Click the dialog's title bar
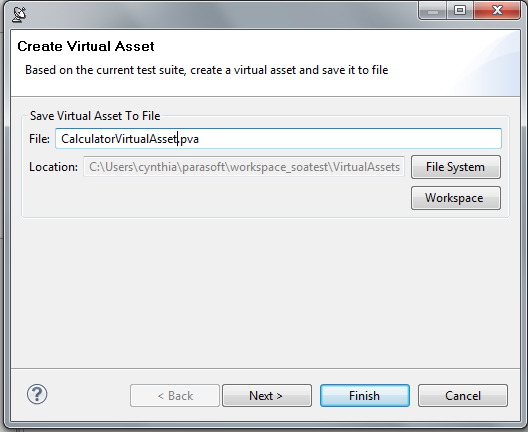Screen dimensions: 528x432 219,14
